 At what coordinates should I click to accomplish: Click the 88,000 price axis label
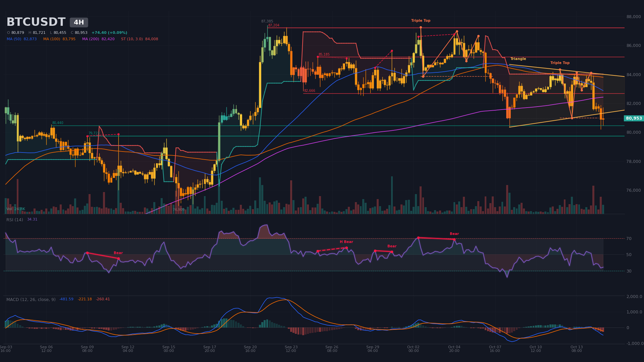click(634, 17)
